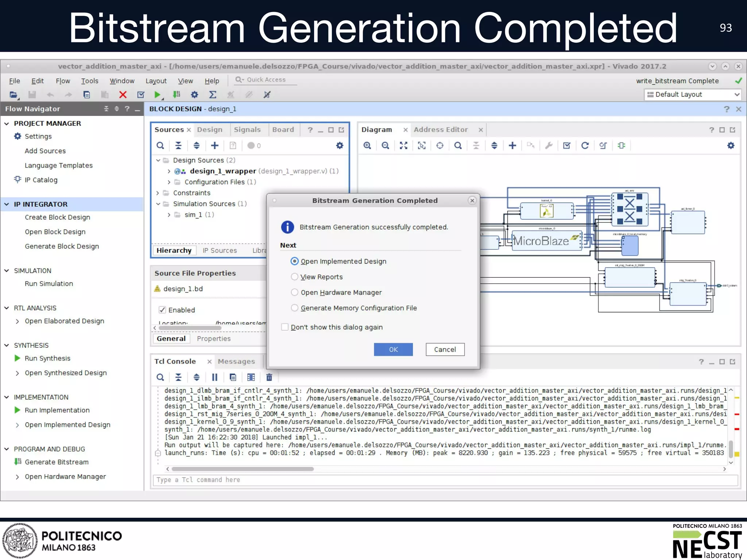Click the Tcl Console search icon
This screenshot has width=747, height=560.
tap(160, 377)
